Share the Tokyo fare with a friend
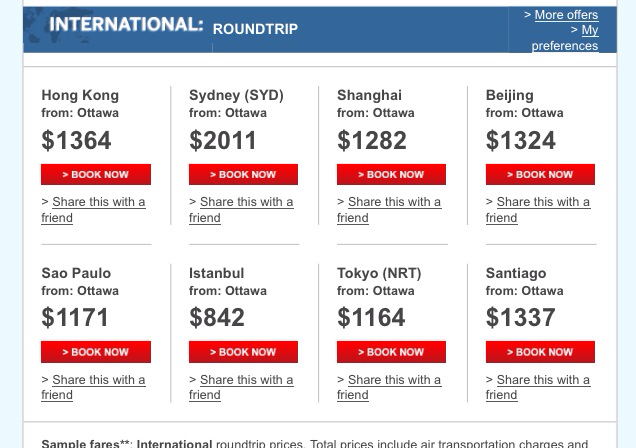Image resolution: width=636 pixels, height=448 pixels. point(394,380)
